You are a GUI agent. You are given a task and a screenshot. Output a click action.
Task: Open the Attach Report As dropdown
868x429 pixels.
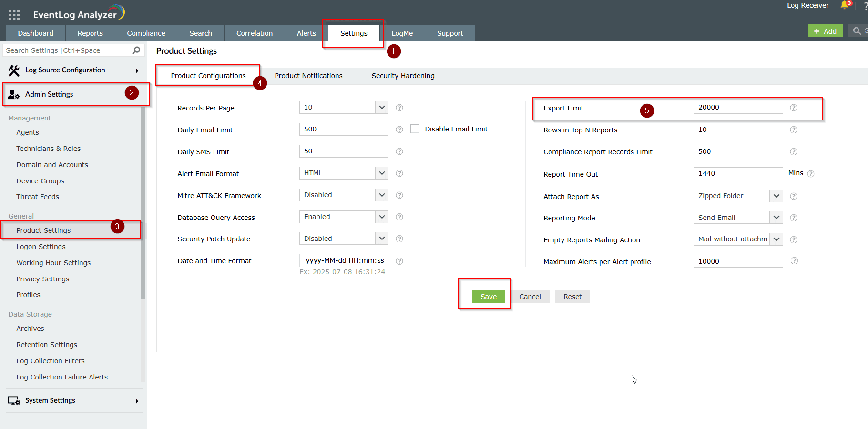[738, 196]
